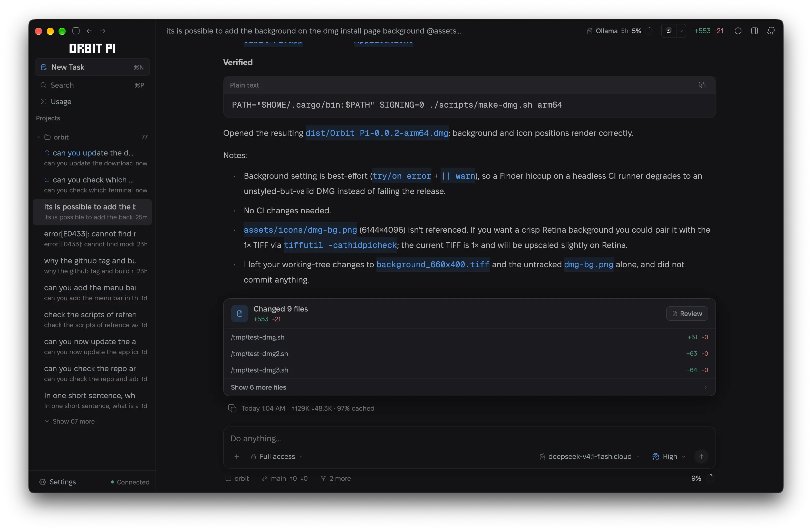Click the Review button
This screenshot has width=812, height=531.
(x=687, y=314)
